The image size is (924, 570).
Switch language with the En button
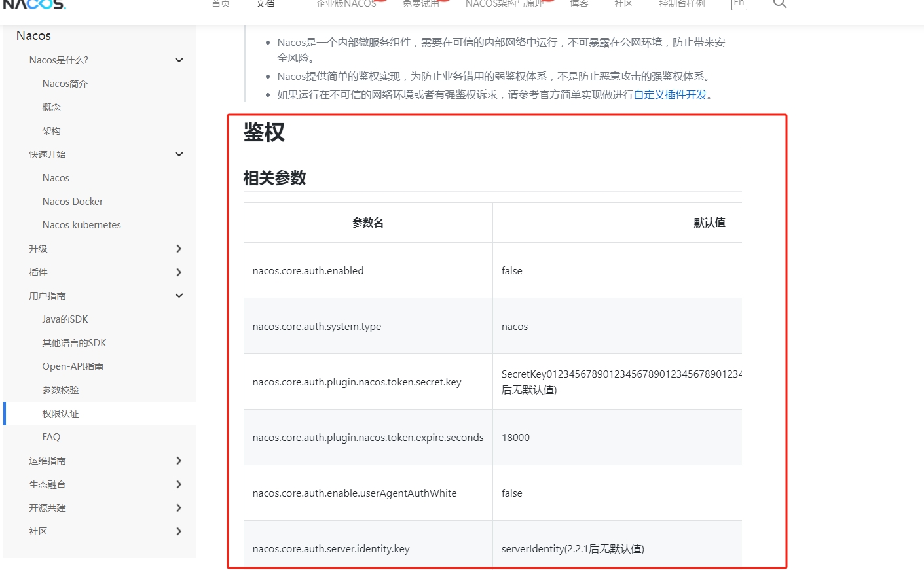pos(739,4)
